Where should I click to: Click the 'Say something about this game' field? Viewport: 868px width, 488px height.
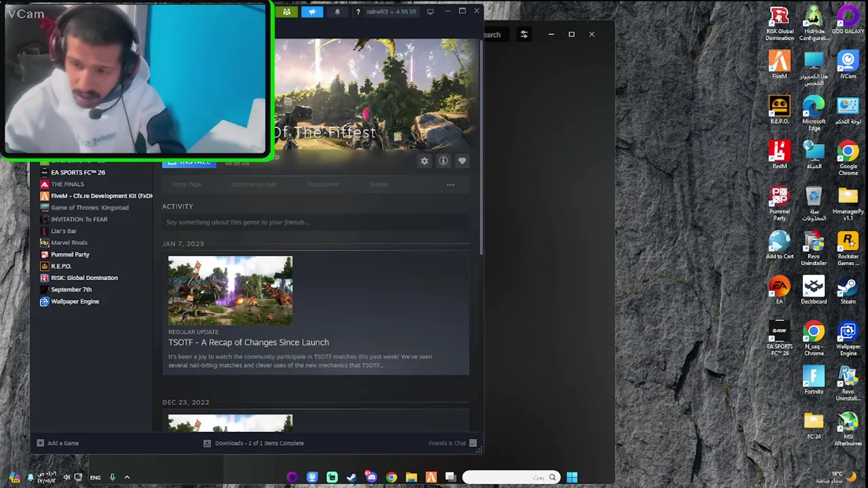315,222
